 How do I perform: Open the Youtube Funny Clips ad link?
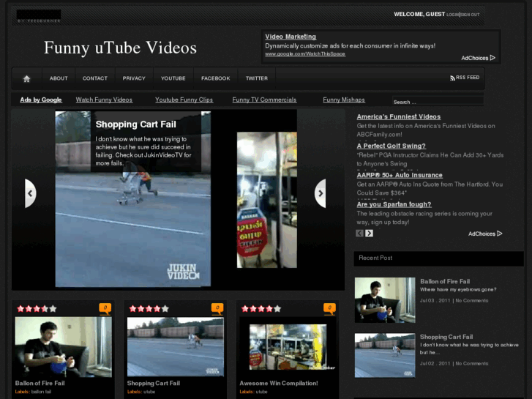pos(184,100)
